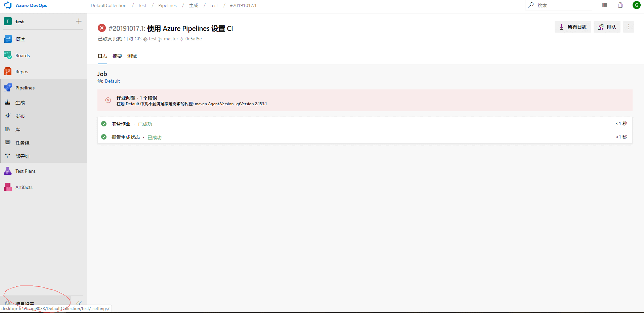Click the Azure DevOps logo icon
The image size is (644, 313).
8,5
